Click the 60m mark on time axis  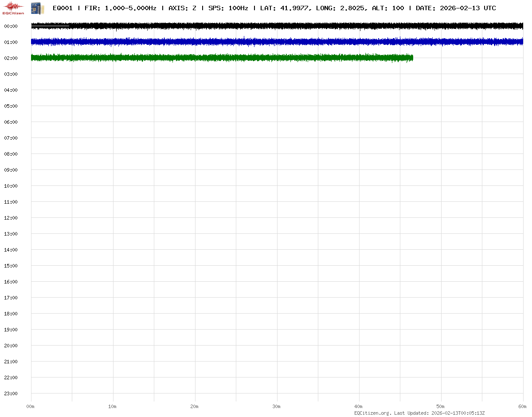(523, 406)
